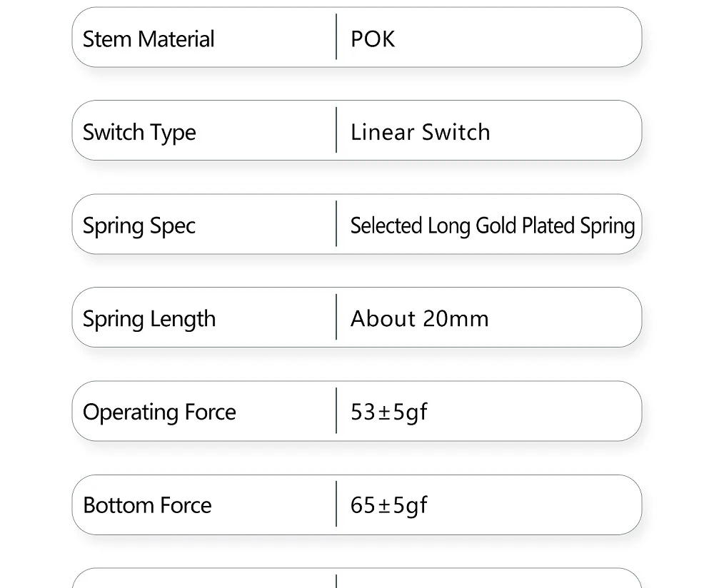Image resolution: width=714 pixels, height=588 pixels.
Task: Click the word 'Gold' in the spring description
Action: (x=496, y=225)
